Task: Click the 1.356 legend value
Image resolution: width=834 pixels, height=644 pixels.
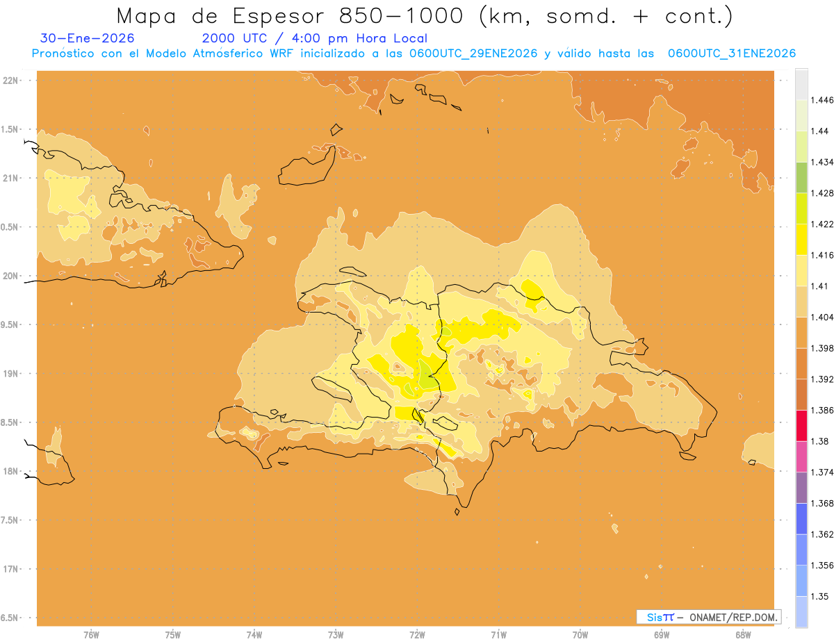Action: coord(821,565)
